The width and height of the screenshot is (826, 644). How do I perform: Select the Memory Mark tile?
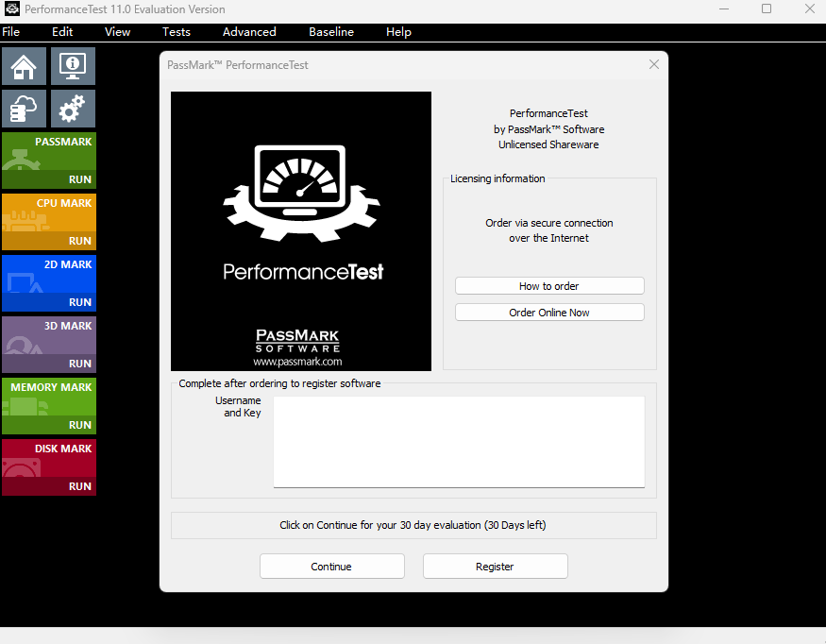49,406
